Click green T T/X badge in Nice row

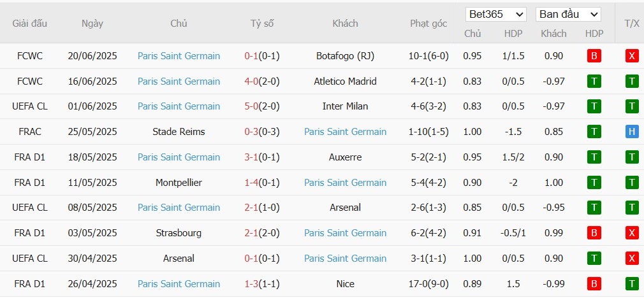632,283
